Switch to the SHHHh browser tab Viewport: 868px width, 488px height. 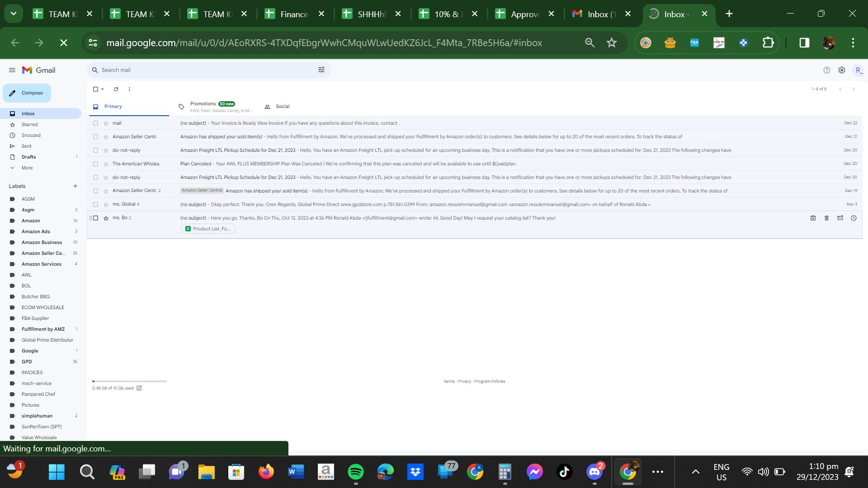[x=372, y=14]
